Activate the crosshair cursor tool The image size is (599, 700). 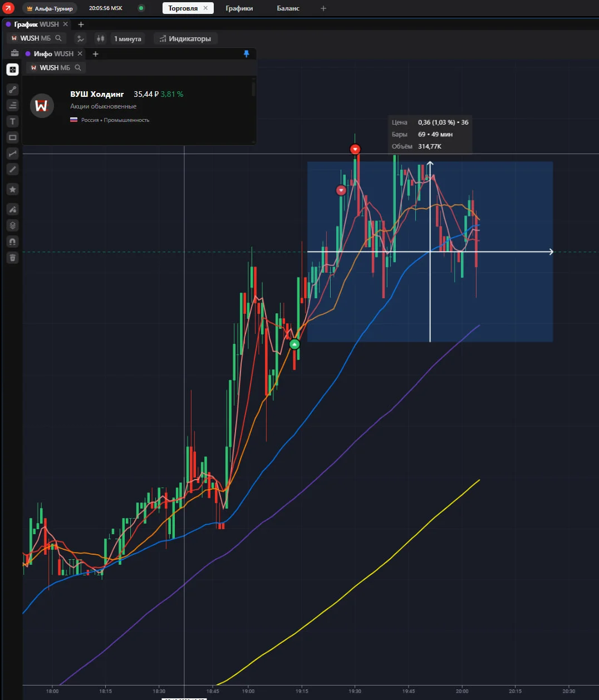[x=13, y=70]
